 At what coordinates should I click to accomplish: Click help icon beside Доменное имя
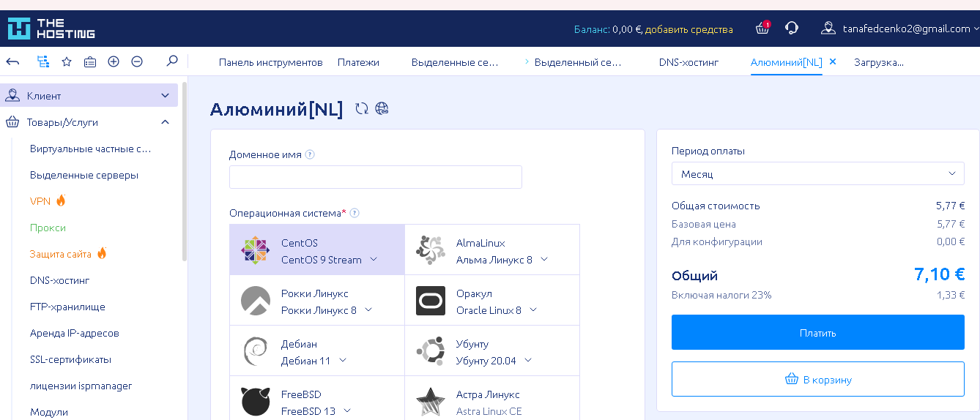click(x=310, y=154)
